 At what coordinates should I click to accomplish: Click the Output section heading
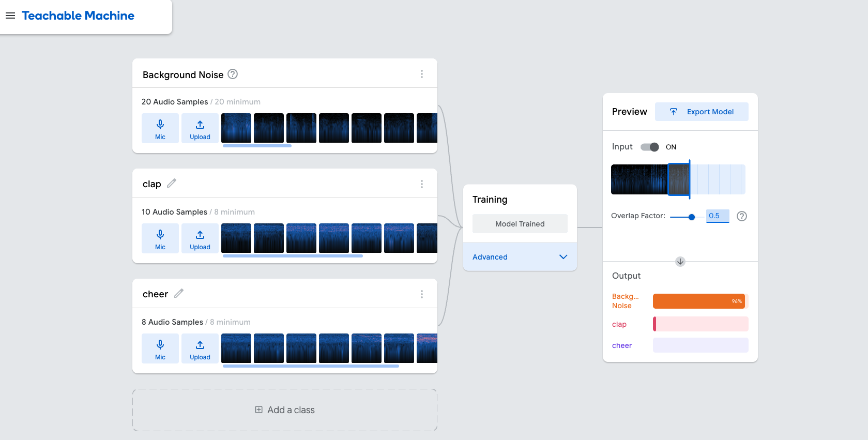(626, 276)
